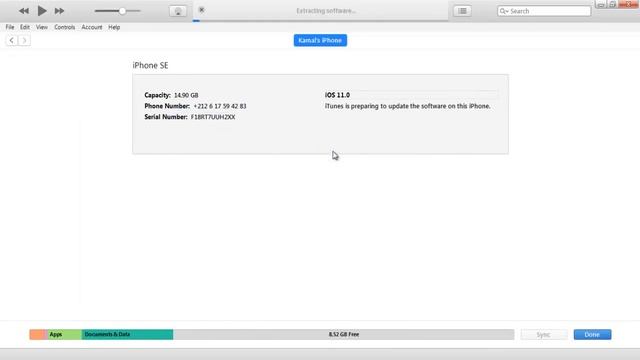Click the volume slider knob
Screen dimensions: 640x360
click(122, 11)
